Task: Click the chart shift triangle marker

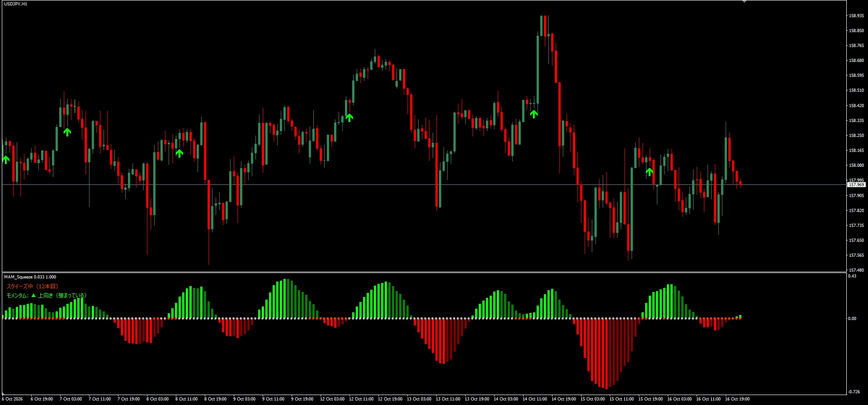Action: coord(744,1)
